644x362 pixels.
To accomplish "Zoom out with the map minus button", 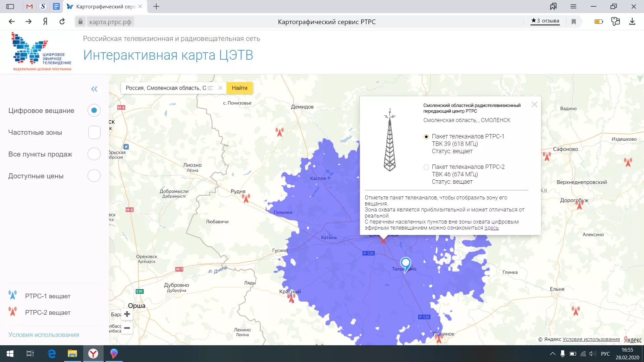I will coord(127,328).
